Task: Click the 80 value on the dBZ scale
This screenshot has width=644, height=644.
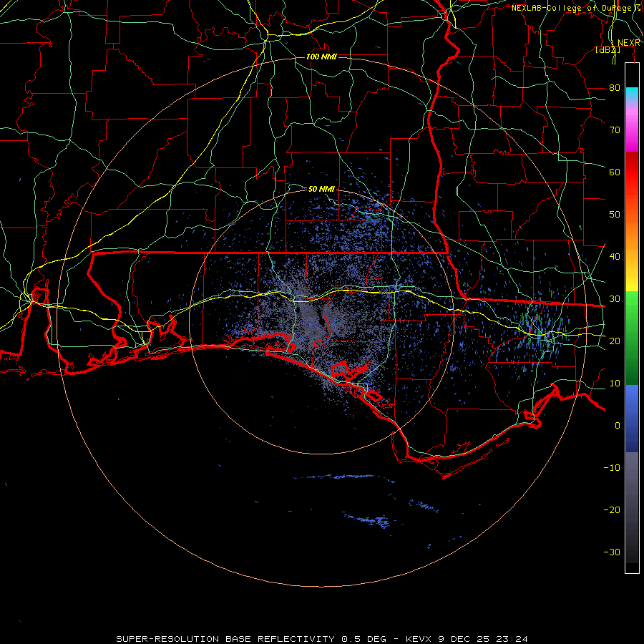Action: [x=615, y=88]
